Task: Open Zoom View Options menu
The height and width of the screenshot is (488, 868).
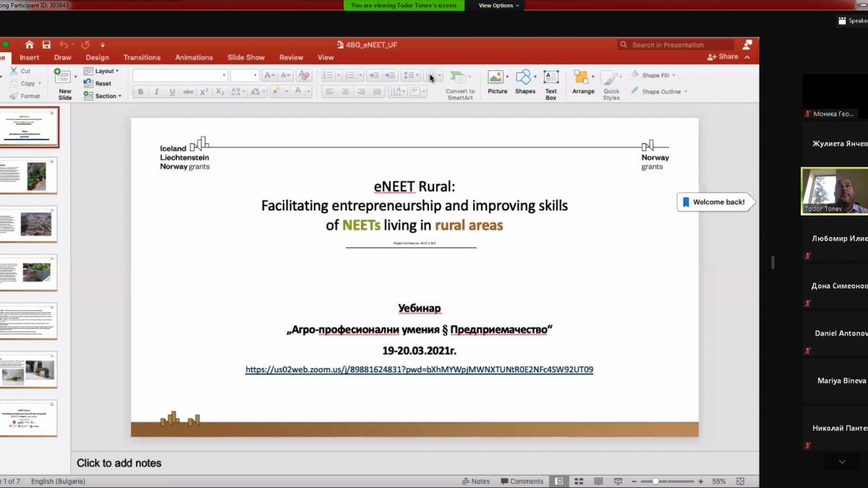Action: (x=499, y=5)
